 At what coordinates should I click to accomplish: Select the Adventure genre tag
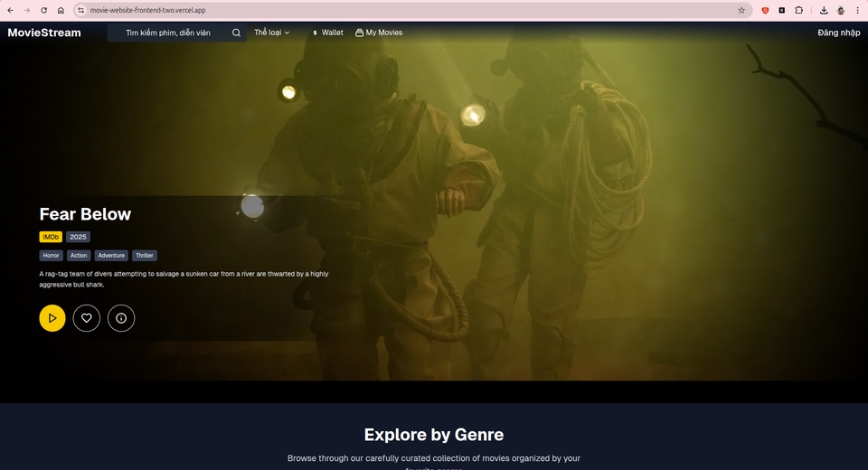click(x=111, y=256)
